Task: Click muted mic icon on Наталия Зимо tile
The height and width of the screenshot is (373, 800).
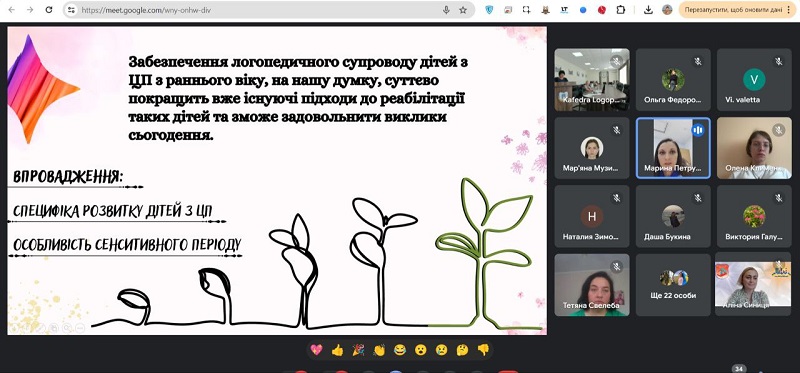Action: [616, 198]
